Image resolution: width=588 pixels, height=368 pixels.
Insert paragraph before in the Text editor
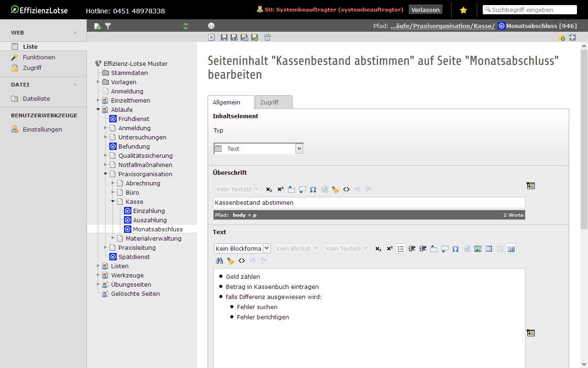click(x=434, y=249)
